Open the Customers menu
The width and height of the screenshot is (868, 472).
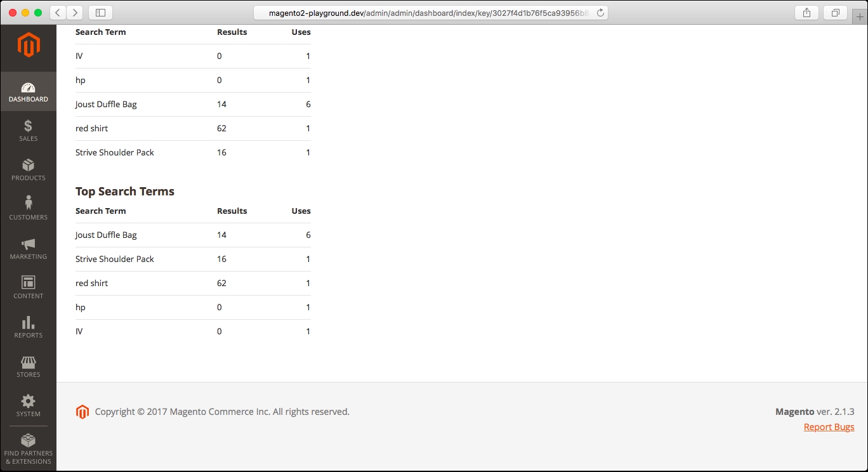(x=29, y=210)
